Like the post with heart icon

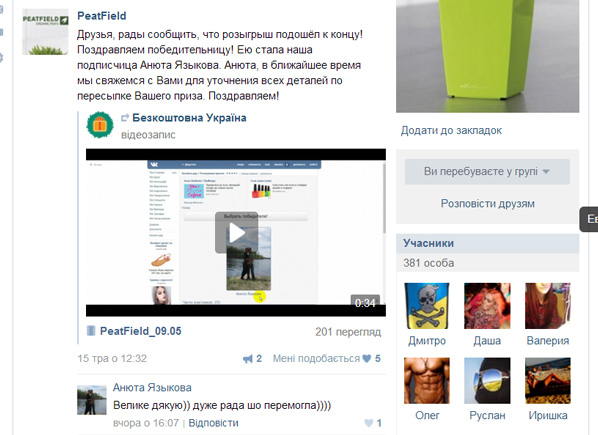pos(367,359)
